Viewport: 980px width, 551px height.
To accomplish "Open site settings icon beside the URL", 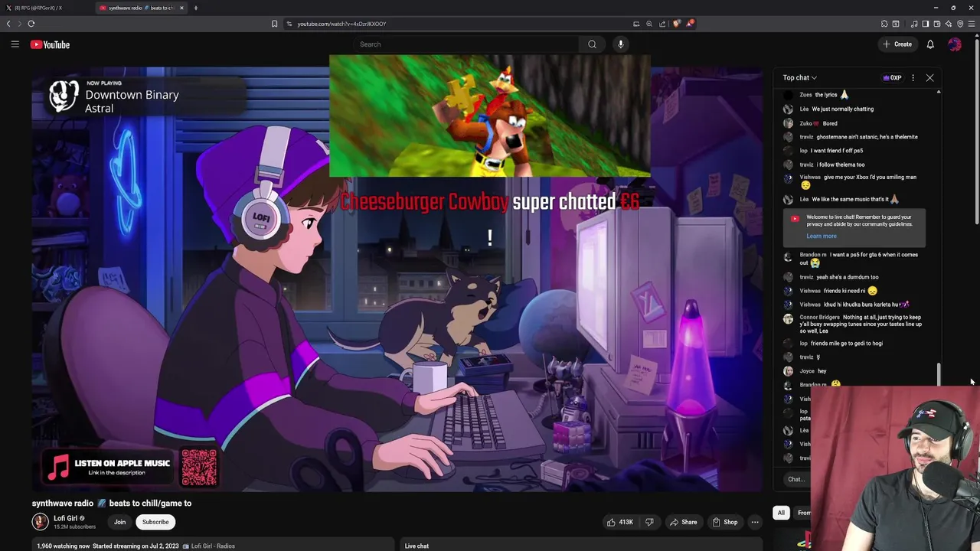I will (289, 24).
